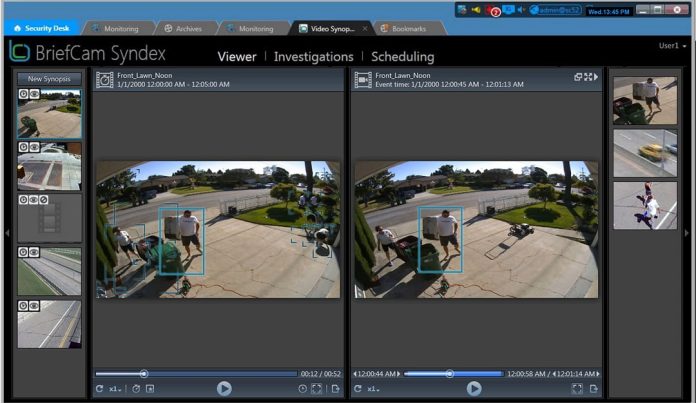Open the clock time filter in left player
696x403 pixels.
[302, 388]
